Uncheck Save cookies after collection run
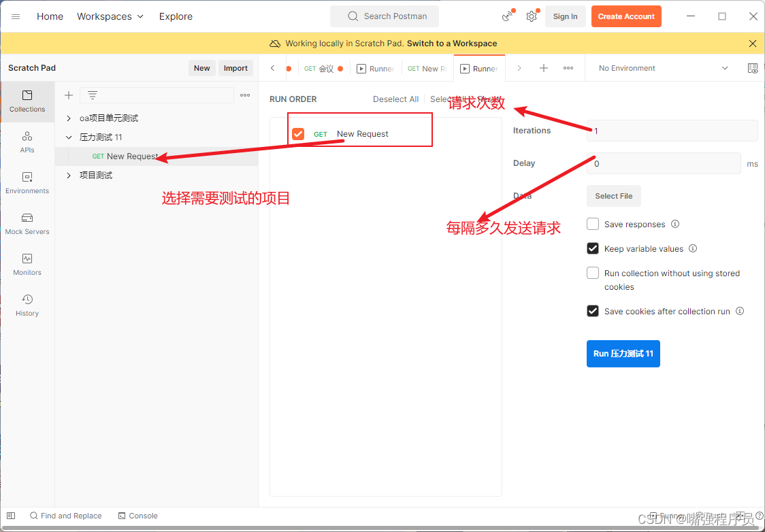This screenshot has width=765, height=532. (x=593, y=311)
